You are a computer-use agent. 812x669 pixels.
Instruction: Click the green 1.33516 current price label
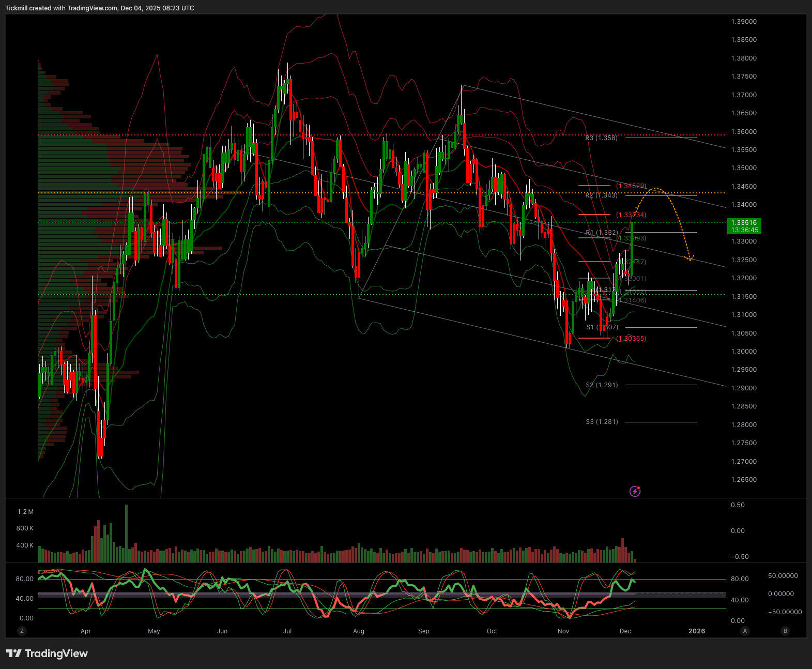[744, 226]
